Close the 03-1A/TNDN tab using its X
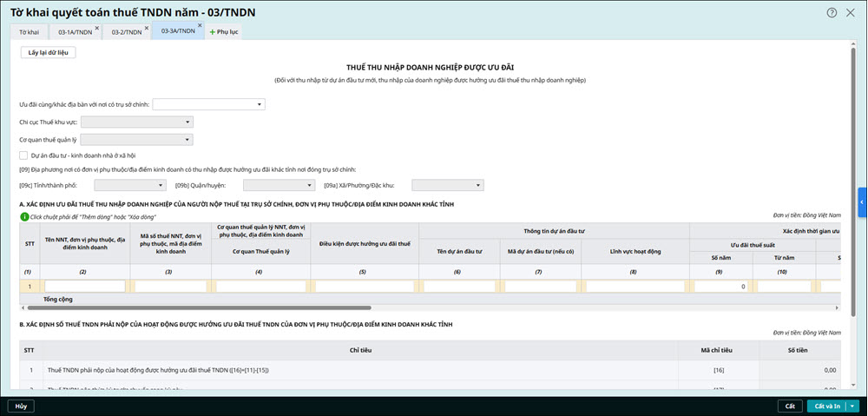The height and width of the screenshot is (416, 868). click(96, 28)
